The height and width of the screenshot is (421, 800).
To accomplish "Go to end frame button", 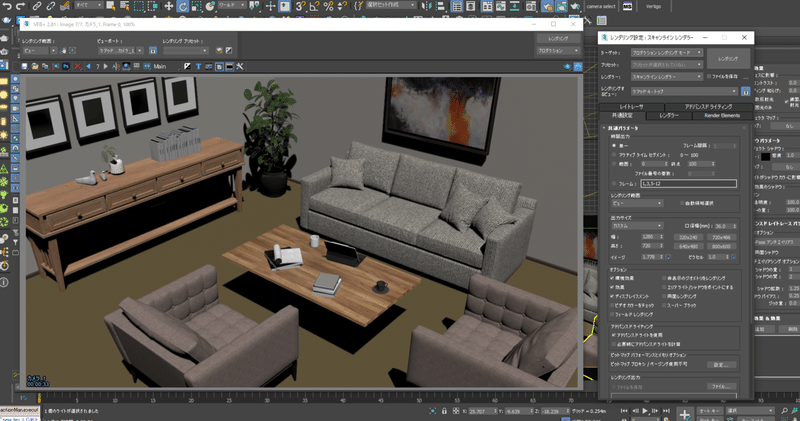I will pos(666,411).
